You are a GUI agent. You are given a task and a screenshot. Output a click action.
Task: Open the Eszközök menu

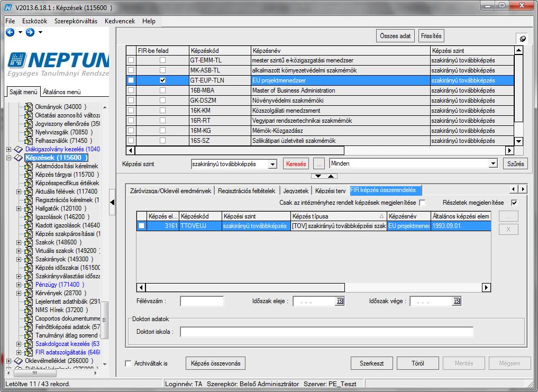point(35,21)
